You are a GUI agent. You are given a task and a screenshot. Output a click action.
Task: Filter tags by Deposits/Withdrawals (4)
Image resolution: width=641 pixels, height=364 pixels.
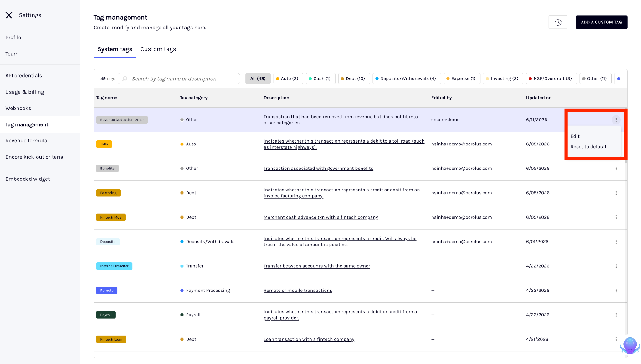pyautogui.click(x=407, y=79)
